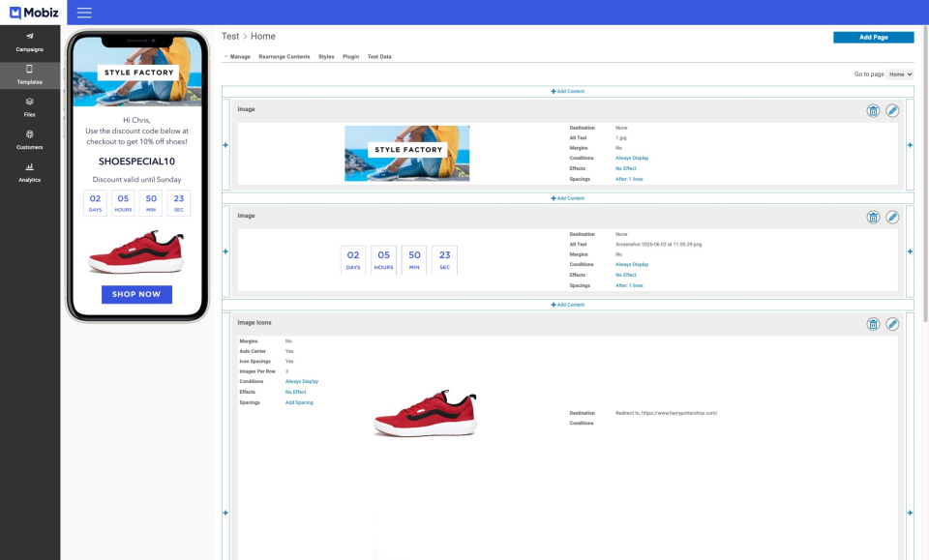Click right plus beside Image Icons block
Image resolution: width=929 pixels, height=560 pixels.
pyautogui.click(x=910, y=513)
